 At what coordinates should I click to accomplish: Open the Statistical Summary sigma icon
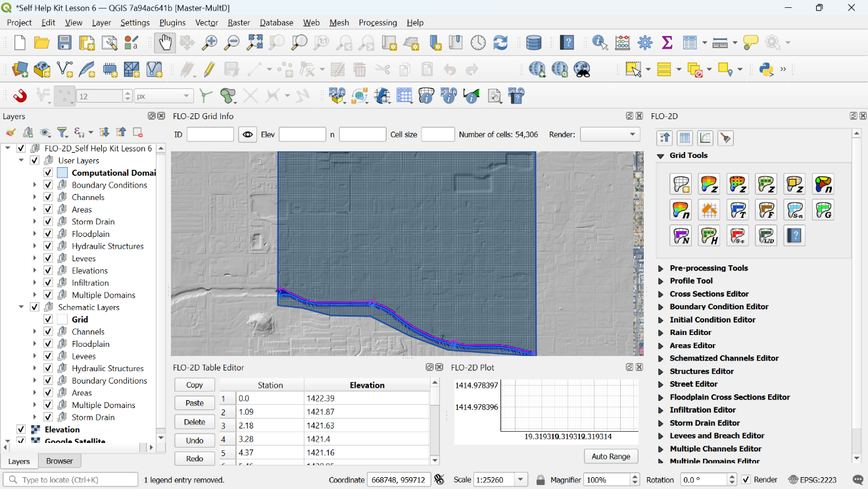click(667, 43)
